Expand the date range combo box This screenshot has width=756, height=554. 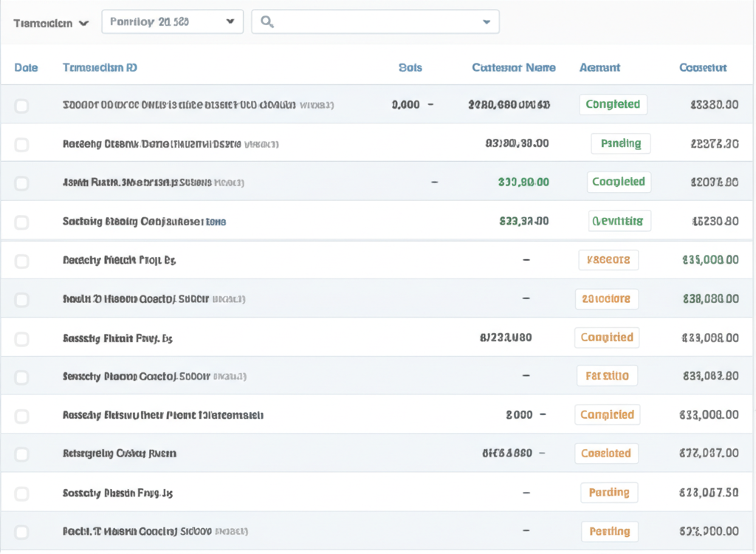pos(172,21)
